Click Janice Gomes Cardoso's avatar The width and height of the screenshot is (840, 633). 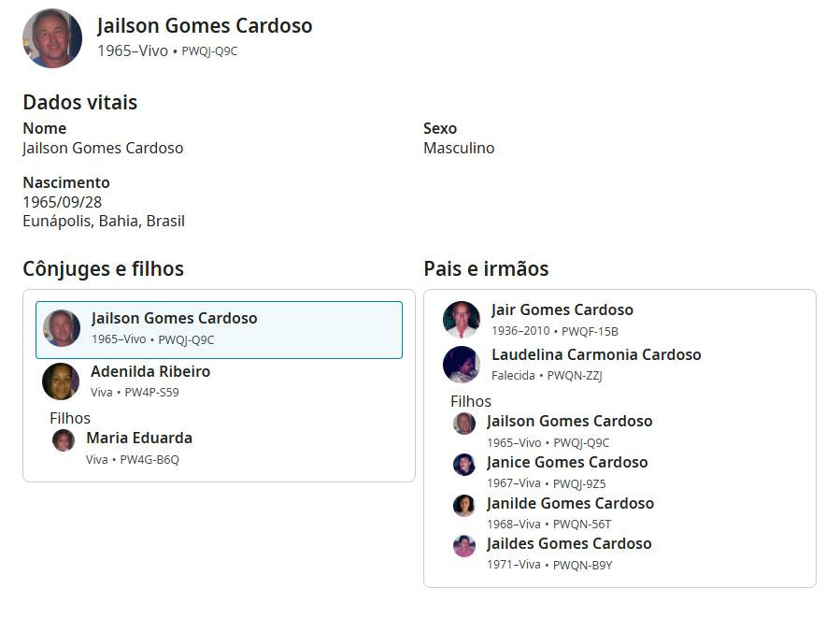[x=464, y=465]
